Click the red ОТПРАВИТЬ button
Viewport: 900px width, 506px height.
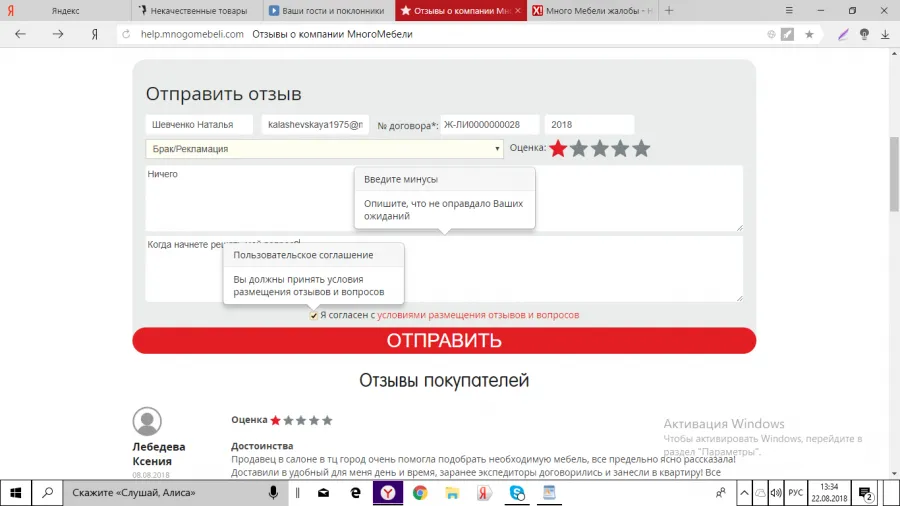[444, 340]
